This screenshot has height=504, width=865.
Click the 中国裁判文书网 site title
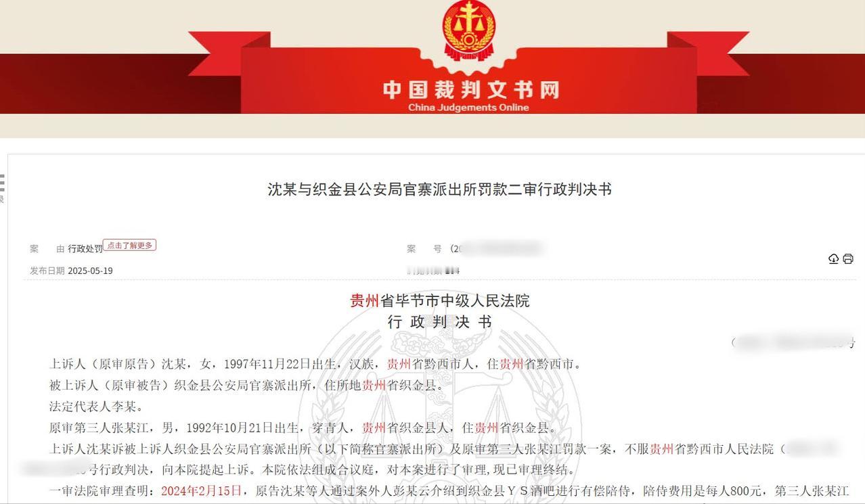point(471,89)
